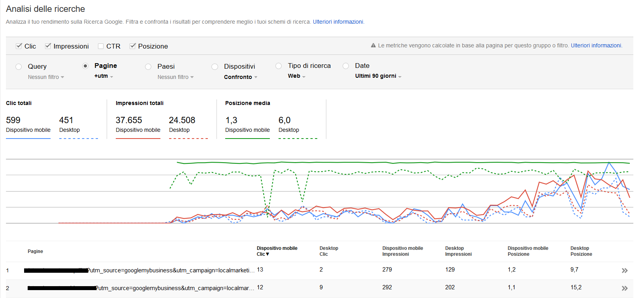Click row 2 mobile position value 1,1
Screen dimensions: 644x298
click(x=512, y=287)
